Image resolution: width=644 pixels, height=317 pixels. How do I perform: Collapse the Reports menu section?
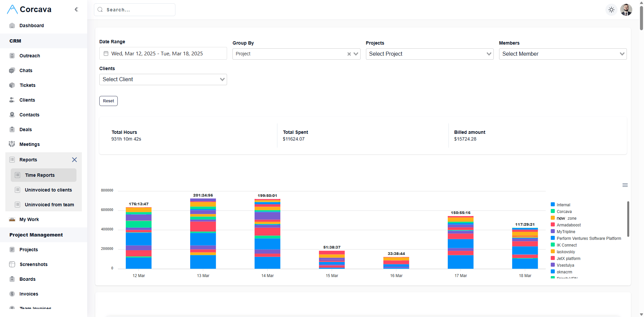tap(74, 160)
